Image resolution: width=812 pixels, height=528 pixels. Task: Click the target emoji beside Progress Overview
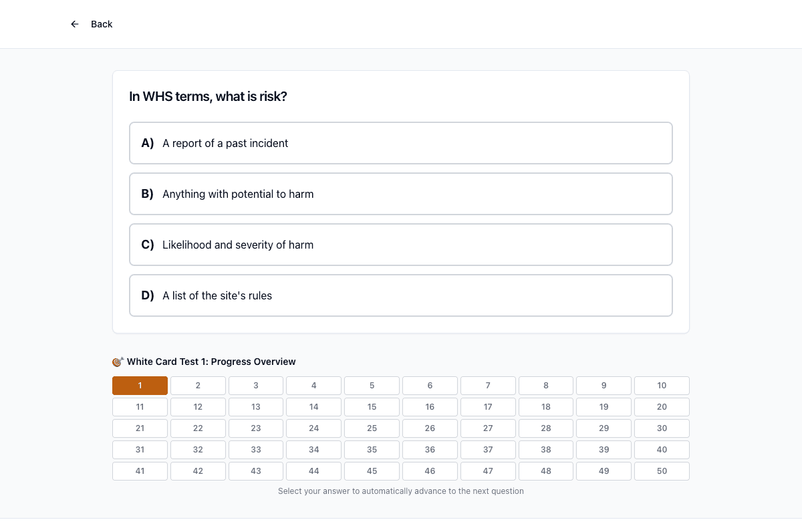click(118, 362)
